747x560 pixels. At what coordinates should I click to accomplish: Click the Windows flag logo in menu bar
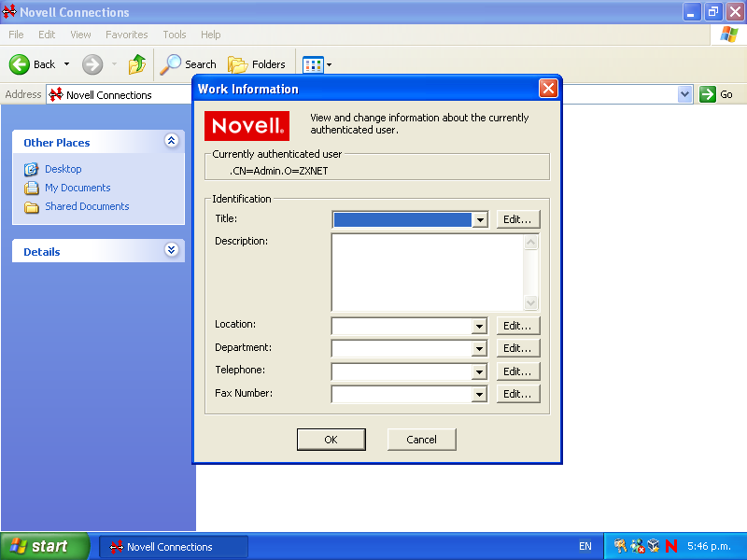(729, 35)
